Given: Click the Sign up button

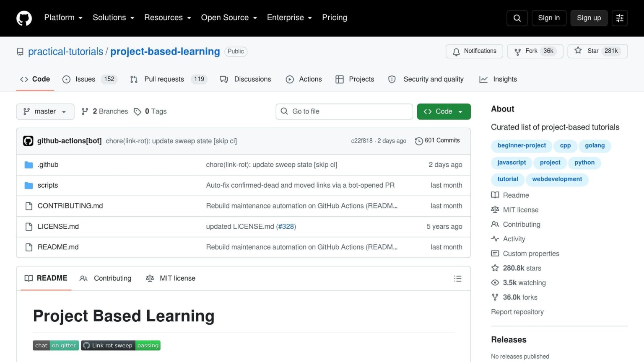Looking at the screenshot, I should (589, 18).
